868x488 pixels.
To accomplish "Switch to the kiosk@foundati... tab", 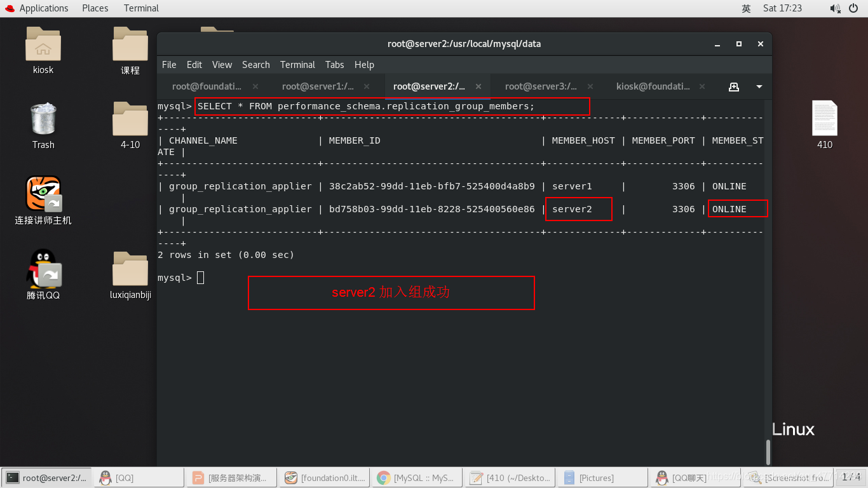I will 653,86.
